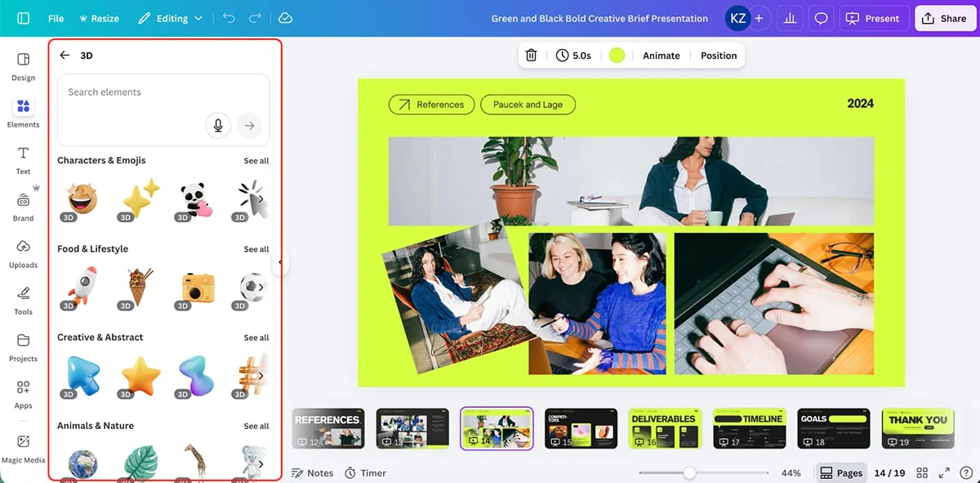980x483 pixels.
Task: Open the Notes panel
Action: click(313, 473)
